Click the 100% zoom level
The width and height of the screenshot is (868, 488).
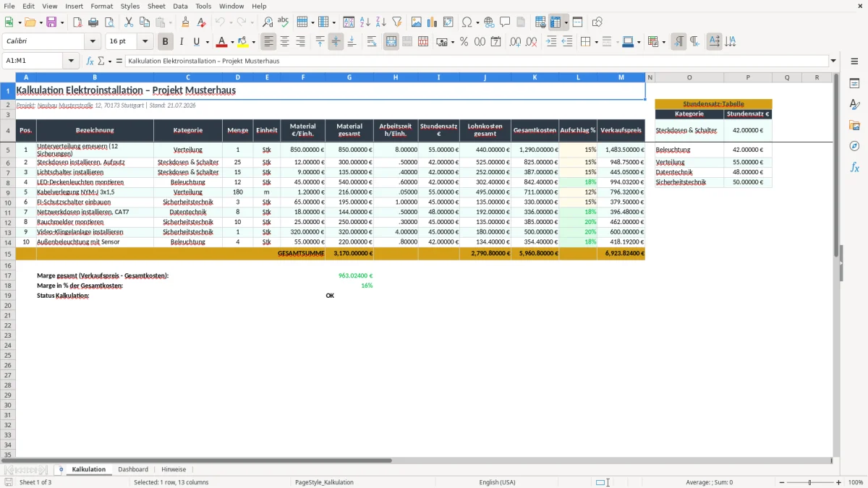tap(855, 482)
